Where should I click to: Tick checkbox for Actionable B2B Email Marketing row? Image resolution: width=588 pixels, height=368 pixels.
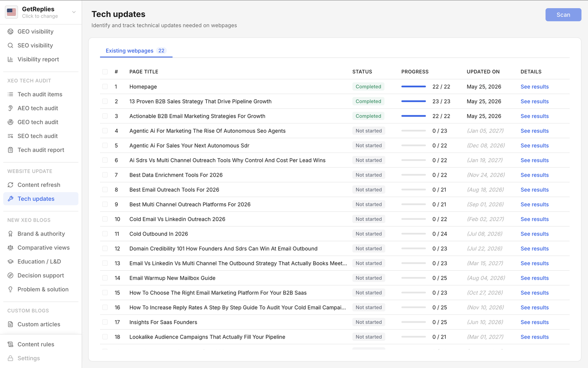pos(105,116)
